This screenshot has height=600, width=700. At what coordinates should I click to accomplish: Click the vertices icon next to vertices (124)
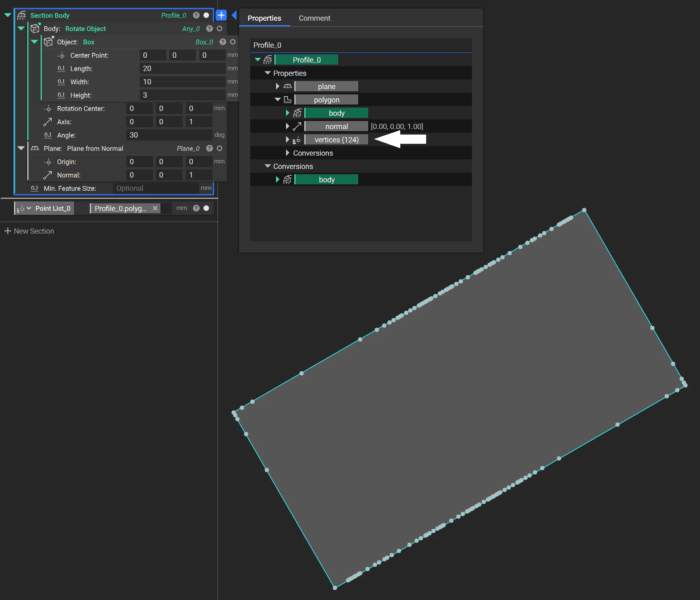[x=296, y=140]
